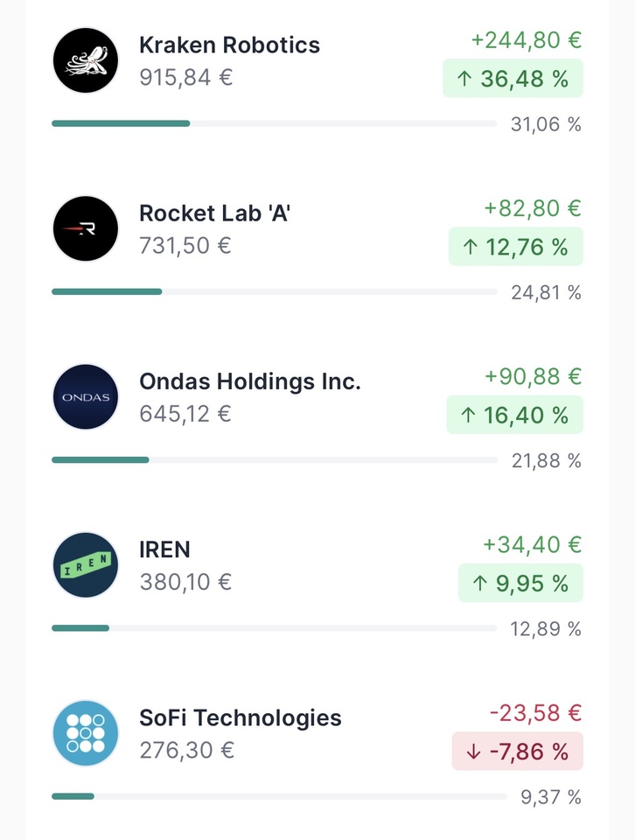The image size is (635, 840).
Task: Click the SoFi 9,37 % allocation bar
Action: [278, 796]
